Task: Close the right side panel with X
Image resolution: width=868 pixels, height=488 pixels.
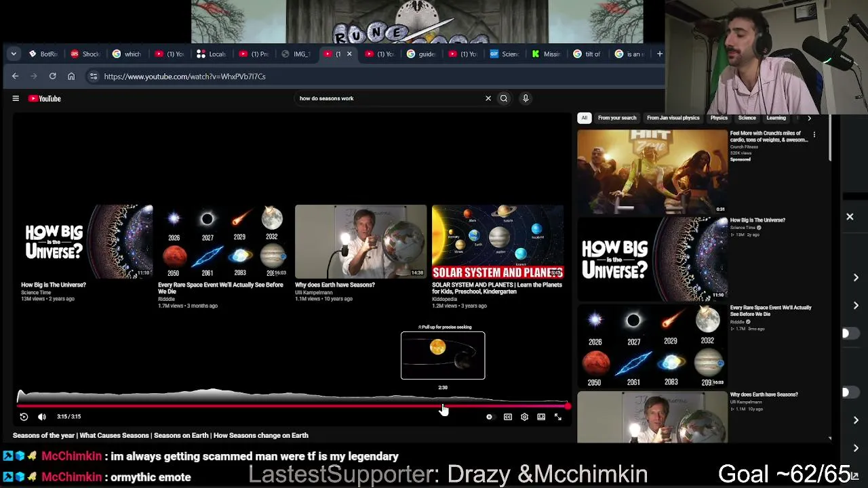Action: (850, 217)
